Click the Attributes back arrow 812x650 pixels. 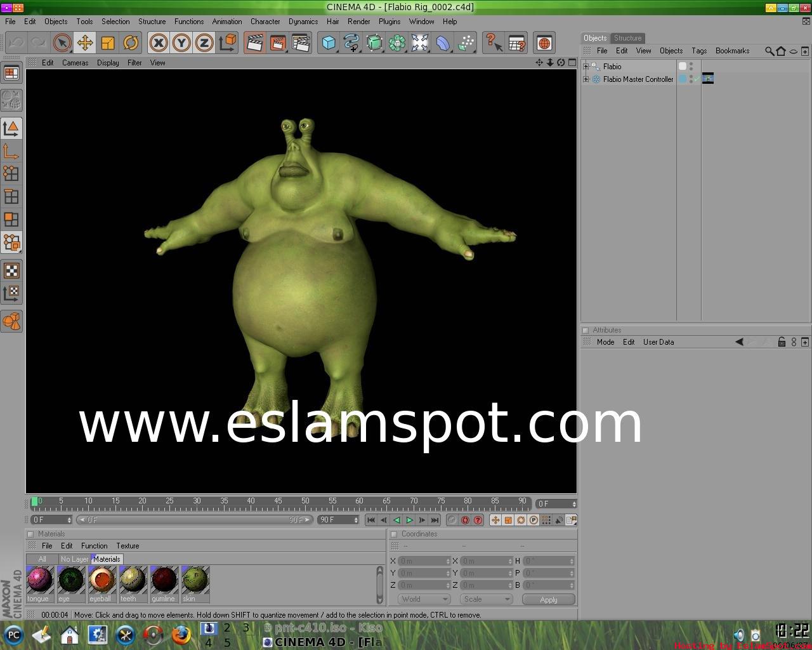tap(739, 342)
